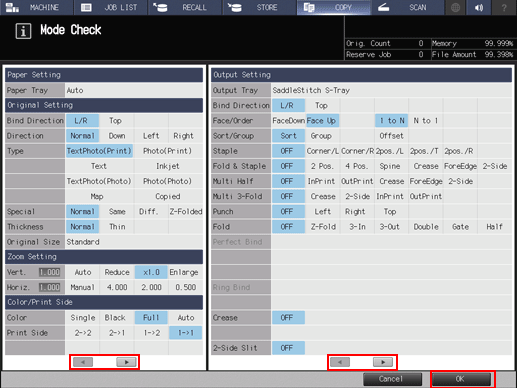Go to next page of Output Setting panel
Viewport: 517px width, 388px height.
coord(383,362)
